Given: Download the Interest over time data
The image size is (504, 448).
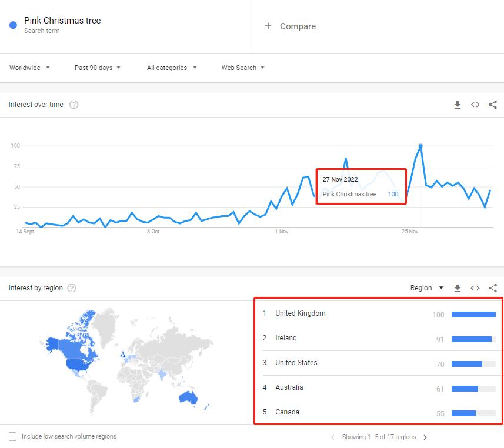Looking at the screenshot, I should pyautogui.click(x=458, y=105).
